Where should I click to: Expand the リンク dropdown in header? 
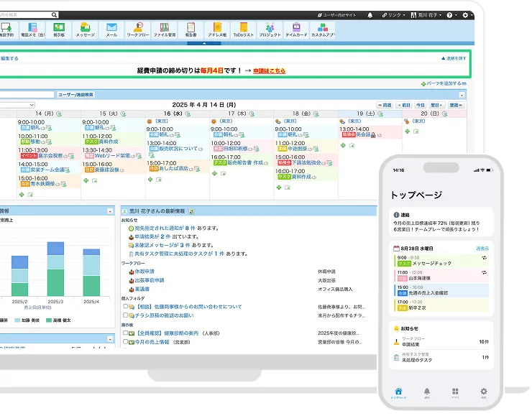[x=394, y=14]
